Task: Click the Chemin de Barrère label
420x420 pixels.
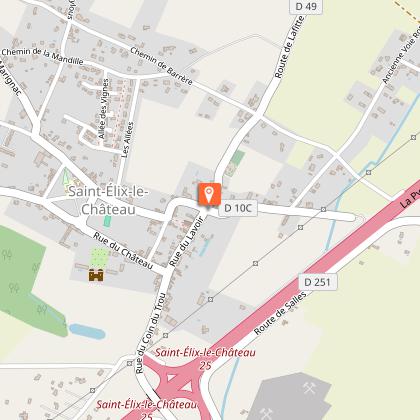Action: [x=161, y=66]
